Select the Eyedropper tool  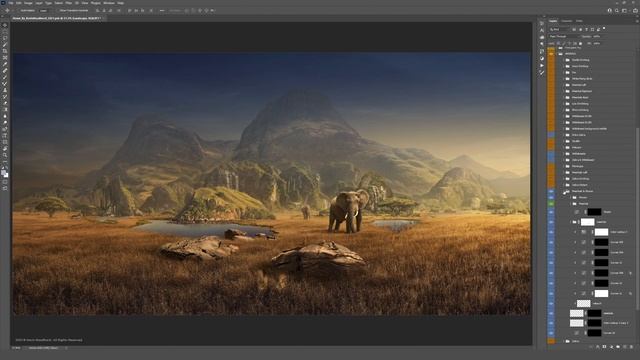point(5,64)
